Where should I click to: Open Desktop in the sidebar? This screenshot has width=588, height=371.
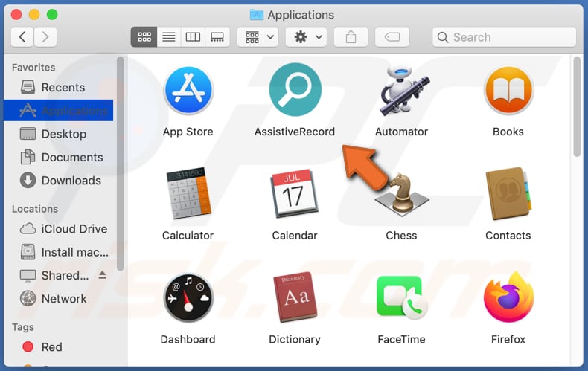point(59,134)
